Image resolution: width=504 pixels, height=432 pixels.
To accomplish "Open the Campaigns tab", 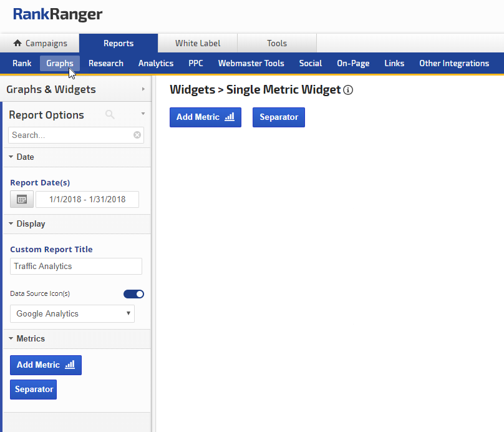I will click(x=40, y=44).
